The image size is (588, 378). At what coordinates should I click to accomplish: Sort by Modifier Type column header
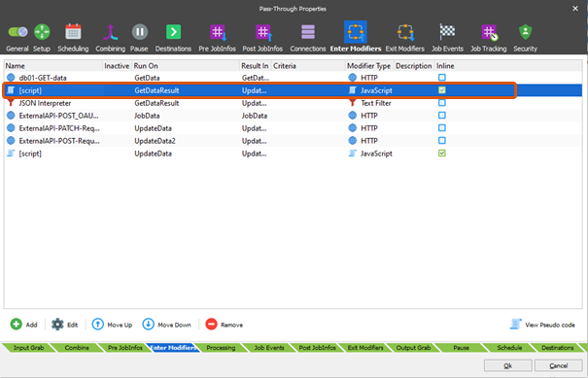tap(369, 66)
